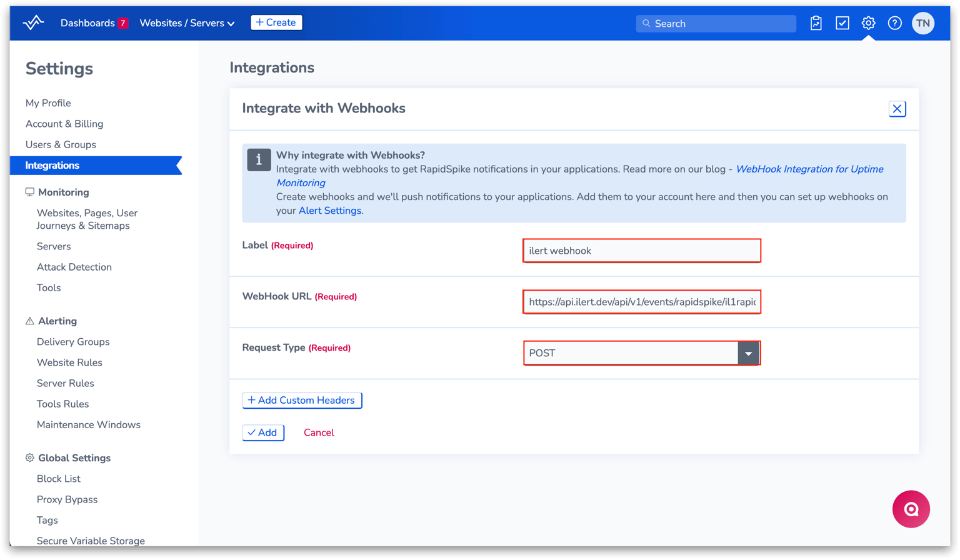This screenshot has height=560, width=960.
Task: Open Tags settings
Action: coord(47,520)
